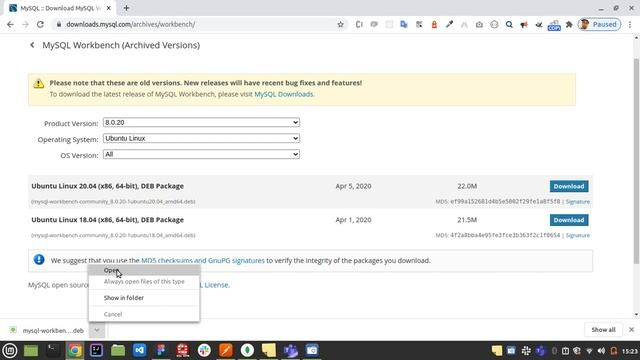
Task: Click the volume speaker tray icon
Action: (601, 351)
